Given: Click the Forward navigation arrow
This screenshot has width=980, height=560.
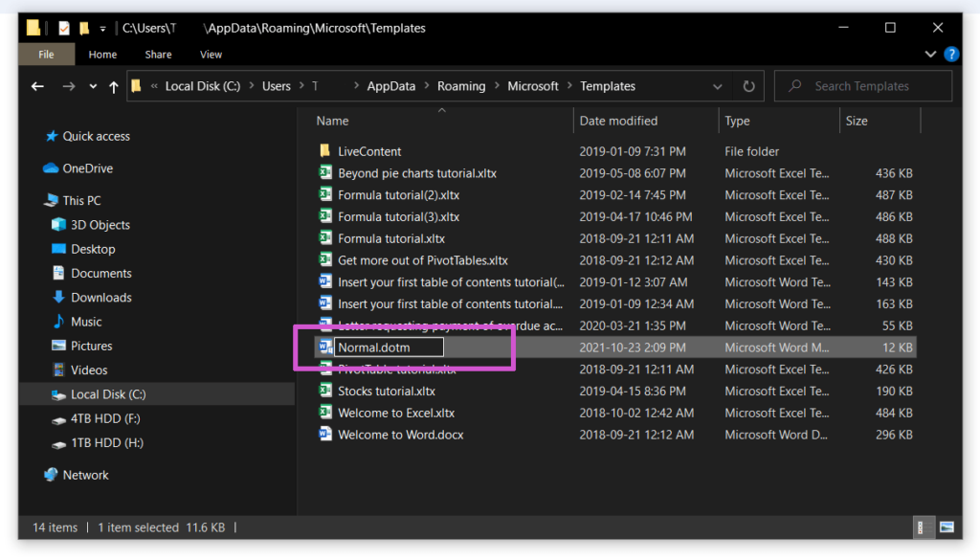Looking at the screenshot, I should 69,86.
